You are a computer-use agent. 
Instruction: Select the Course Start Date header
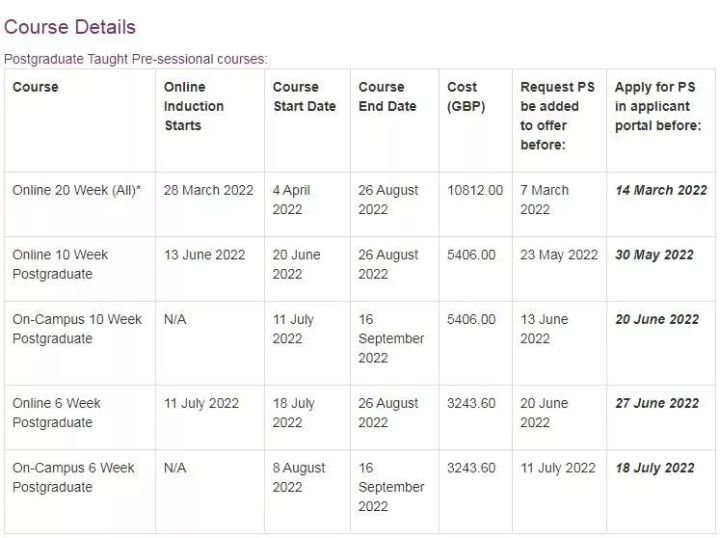(x=304, y=97)
